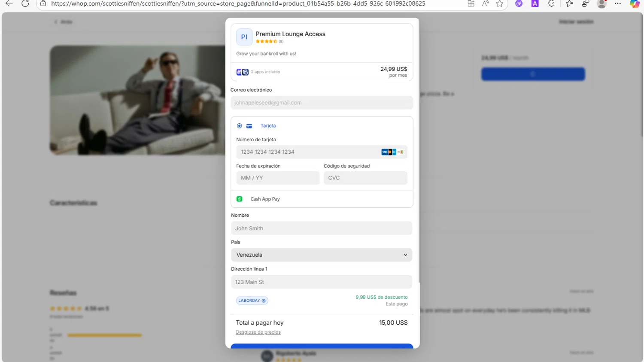Open the favorites list icon

pyautogui.click(x=569, y=3)
